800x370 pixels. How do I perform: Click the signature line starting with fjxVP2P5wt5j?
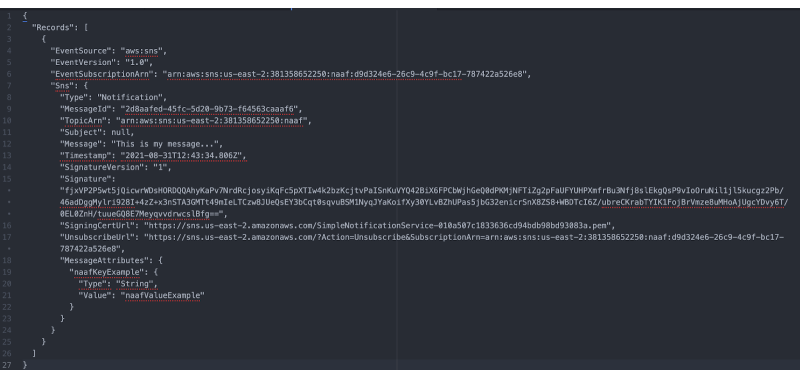pyautogui.click(x=422, y=190)
